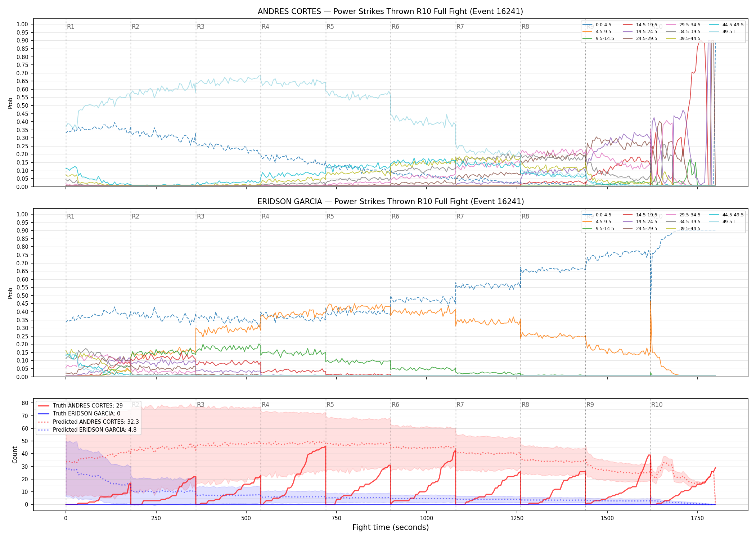
Task: Click the R5 round marker in Cortes chart
Action: click(x=330, y=27)
